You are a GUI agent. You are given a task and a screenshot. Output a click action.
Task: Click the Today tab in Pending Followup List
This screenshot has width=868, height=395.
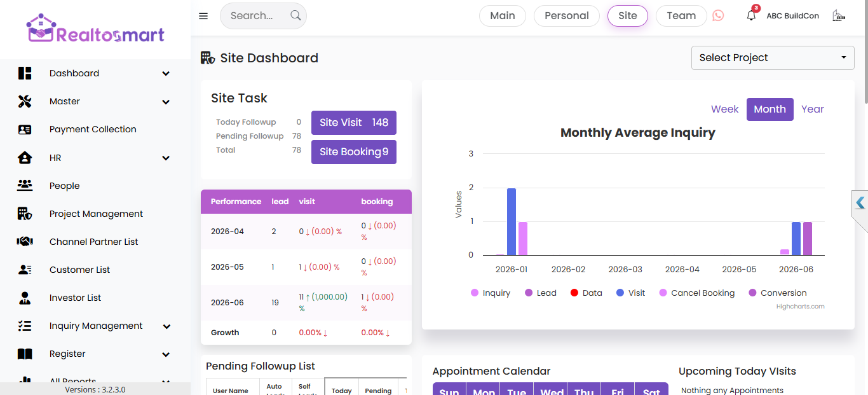tap(342, 391)
